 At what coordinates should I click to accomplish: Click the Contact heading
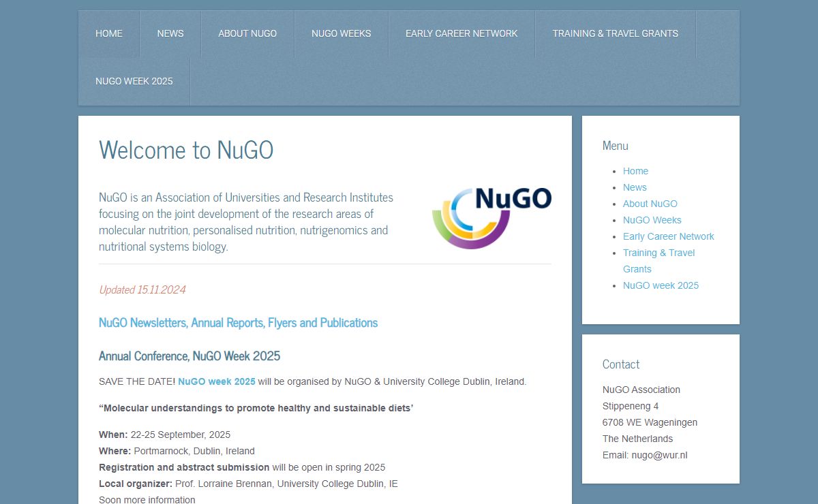621,364
